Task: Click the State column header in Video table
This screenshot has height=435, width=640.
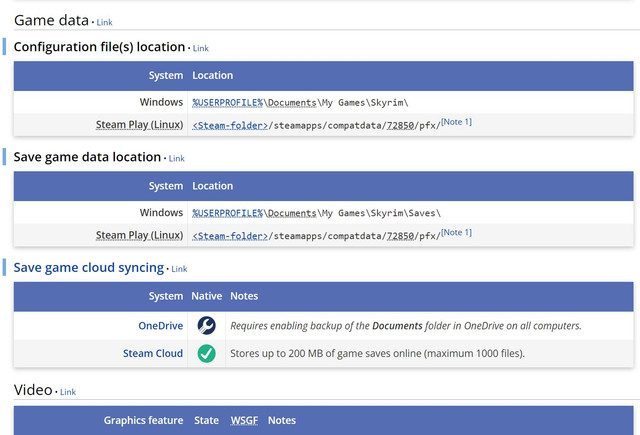Action: click(207, 420)
